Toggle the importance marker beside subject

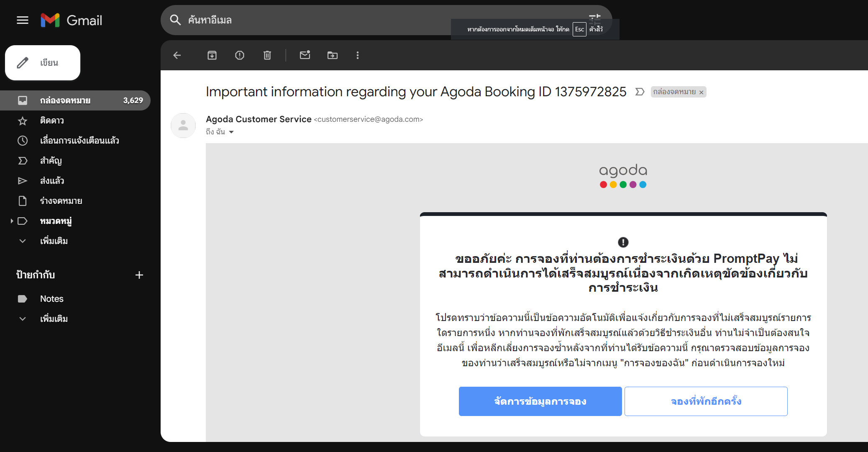pyautogui.click(x=640, y=92)
